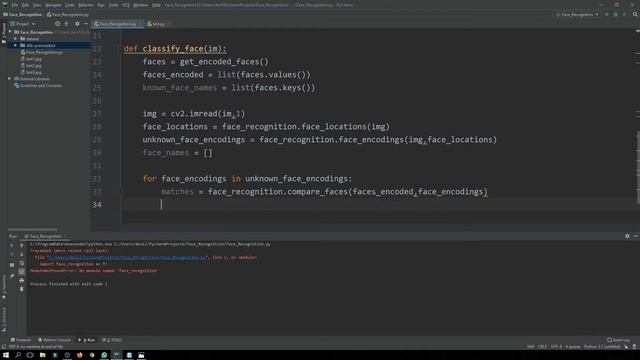Open Project panel gear settings
Viewport: 640px width, 360px height.
(x=77, y=24)
